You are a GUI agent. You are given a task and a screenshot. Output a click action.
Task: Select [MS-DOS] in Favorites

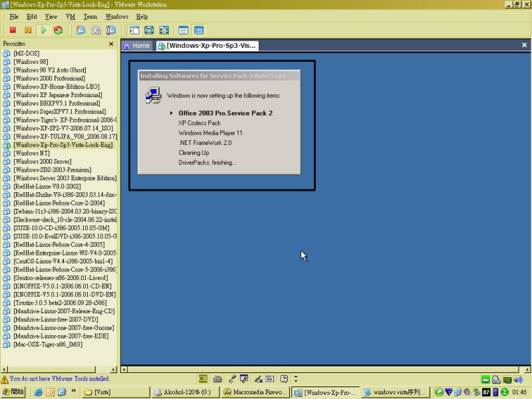27,53
